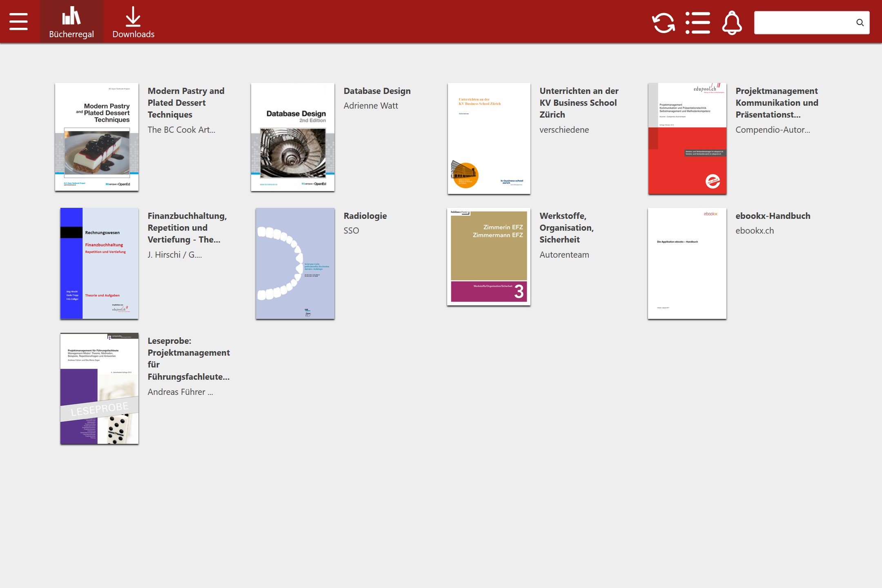Click the 'Radiologie' title text
The height and width of the screenshot is (588, 882).
[x=365, y=216]
